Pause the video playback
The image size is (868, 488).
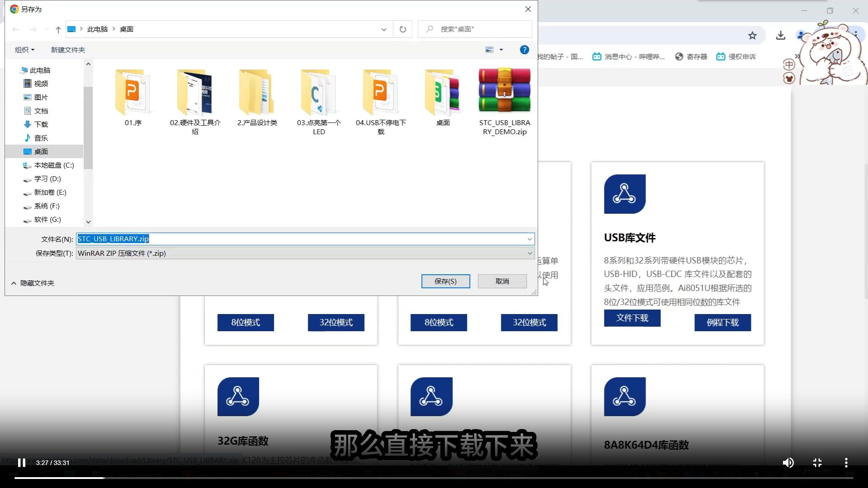click(x=21, y=463)
